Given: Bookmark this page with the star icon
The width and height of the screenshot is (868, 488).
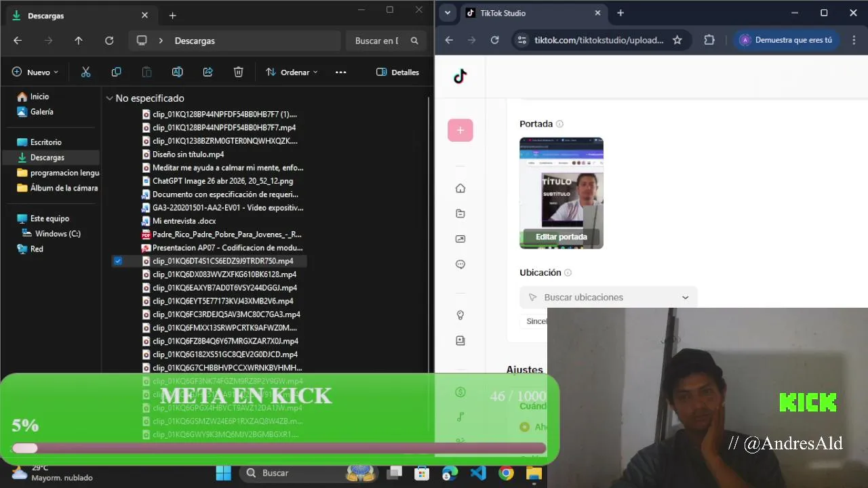Looking at the screenshot, I should (677, 40).
